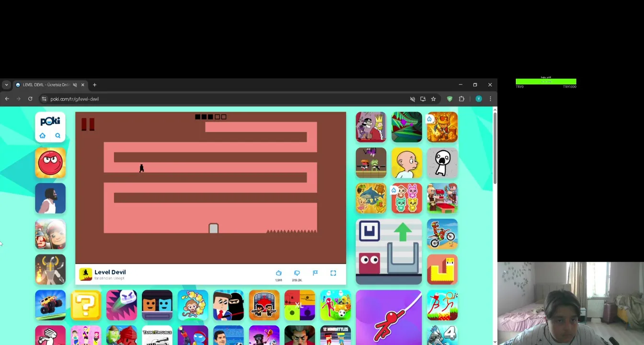Open site information icon in address bar
This screenshot has height=345, width=644.
pyautogui.click(x=44, y=99)
